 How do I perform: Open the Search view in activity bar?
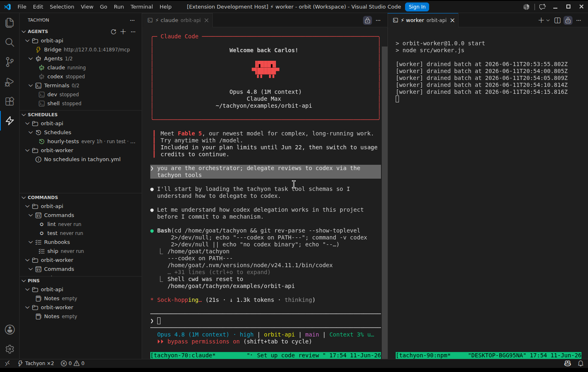(9, 42)
